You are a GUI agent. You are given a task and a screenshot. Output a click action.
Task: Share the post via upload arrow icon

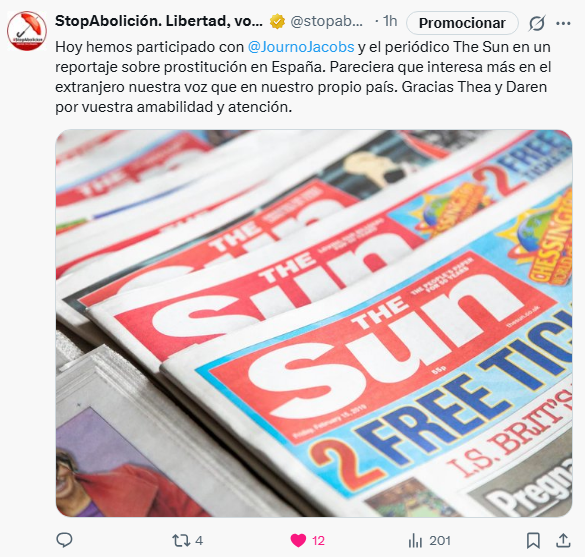563,540
